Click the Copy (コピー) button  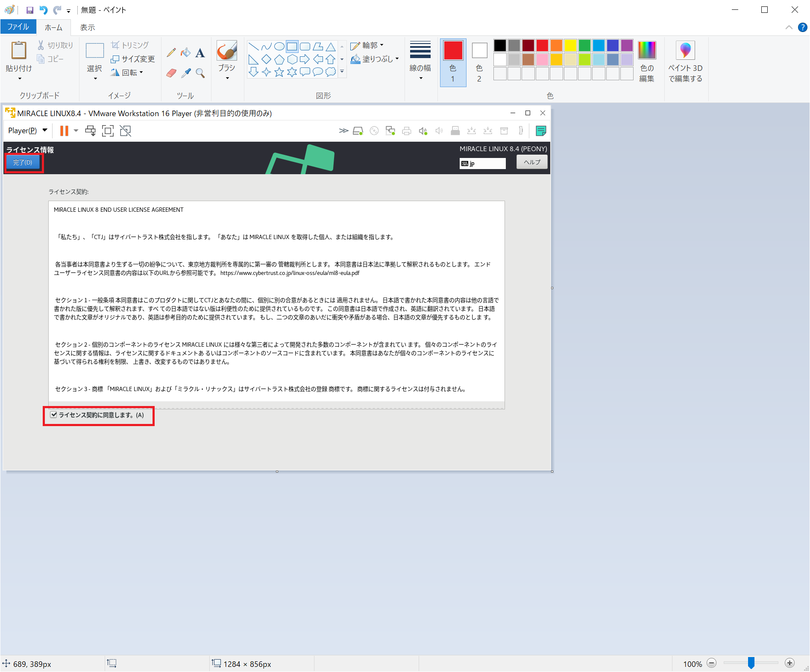click(50, 59)
